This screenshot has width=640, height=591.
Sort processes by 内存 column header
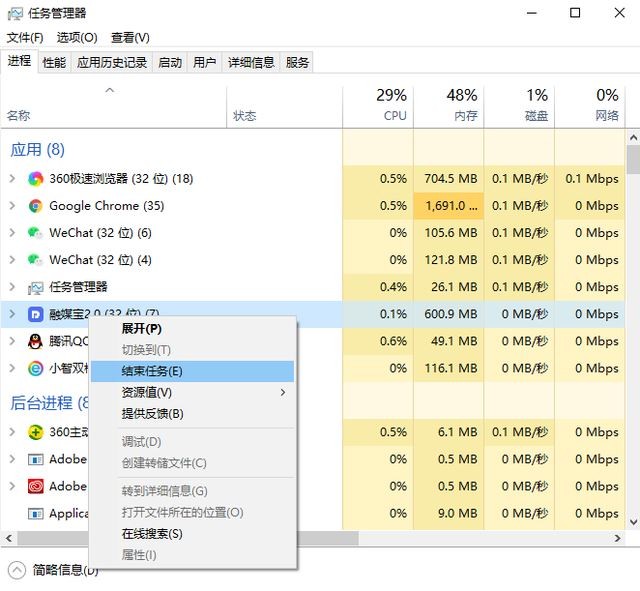(449, 106)
